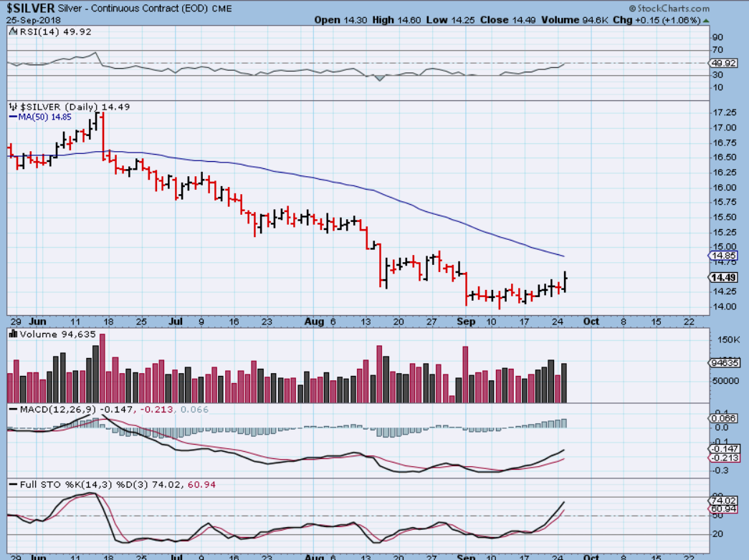Click the boxed 74.02 stochastic axis tag

pos(724,501)
